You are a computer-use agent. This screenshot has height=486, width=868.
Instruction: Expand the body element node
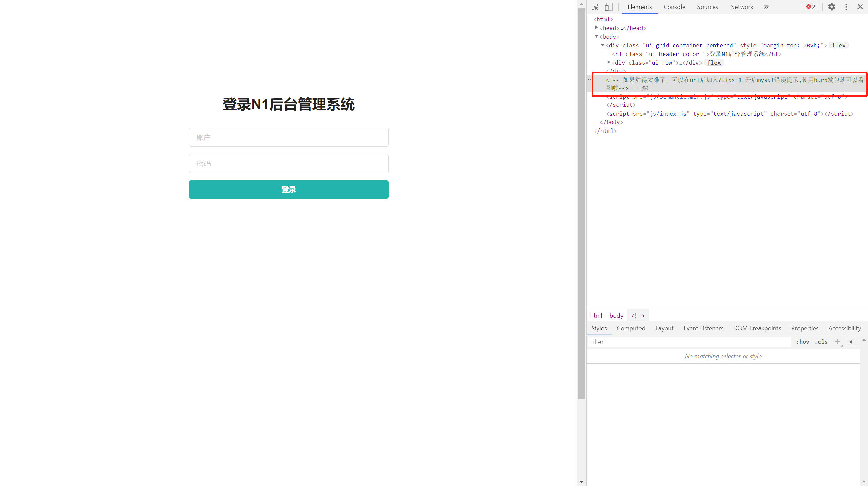click(x=597, y=36)
